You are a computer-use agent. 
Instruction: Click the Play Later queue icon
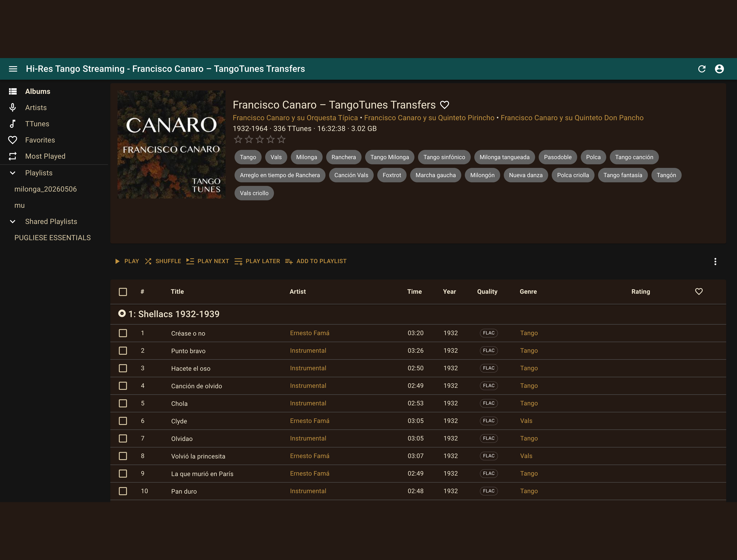click(x=238, y=262)
